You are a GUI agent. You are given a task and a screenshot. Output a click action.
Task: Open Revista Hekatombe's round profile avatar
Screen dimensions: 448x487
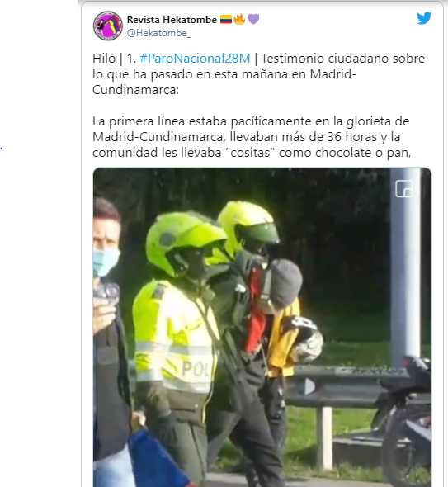click(108, 26)
